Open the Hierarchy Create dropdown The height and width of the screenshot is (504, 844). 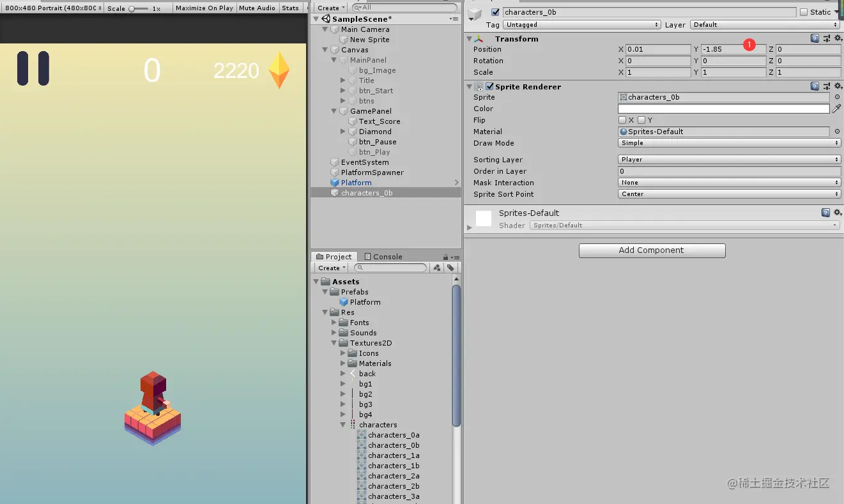coord(331,8)
